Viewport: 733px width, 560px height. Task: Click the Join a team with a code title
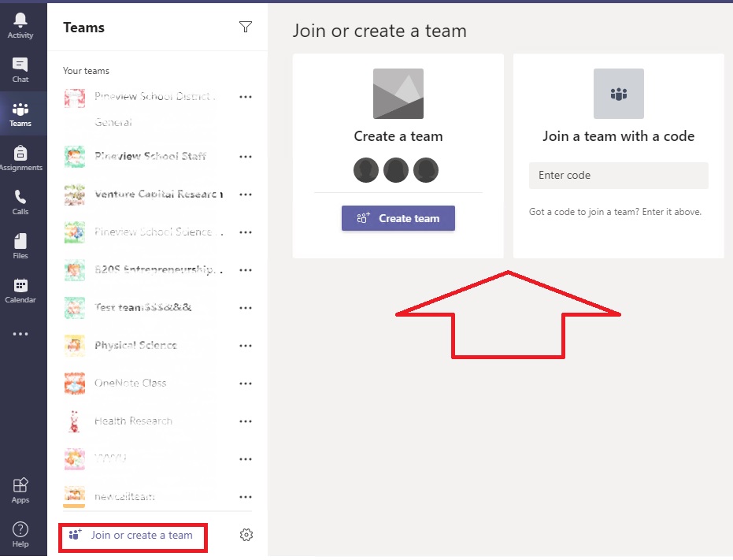pos(619,136)
